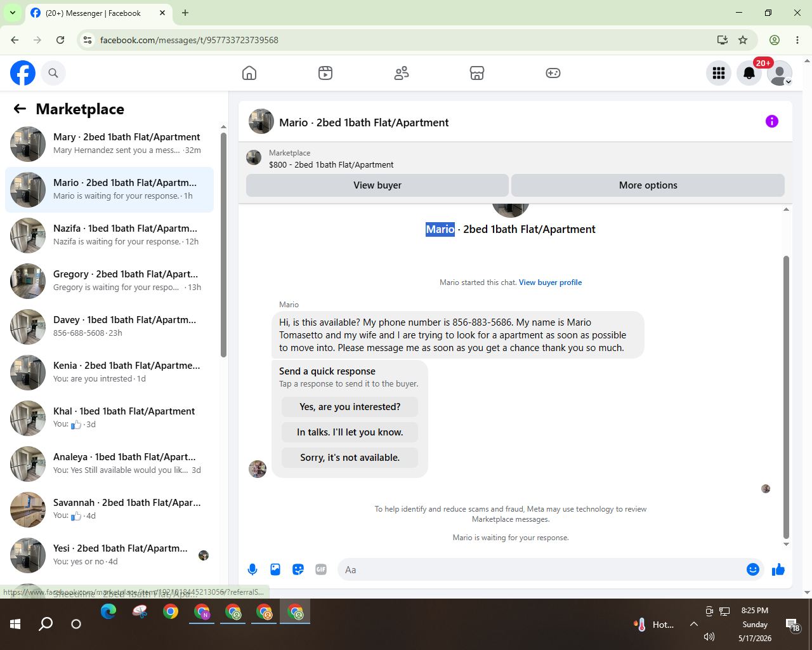Viewport: 812px width, 650px height.
Task: Open the Chrome three-dot menu
Action: (797, 40)
